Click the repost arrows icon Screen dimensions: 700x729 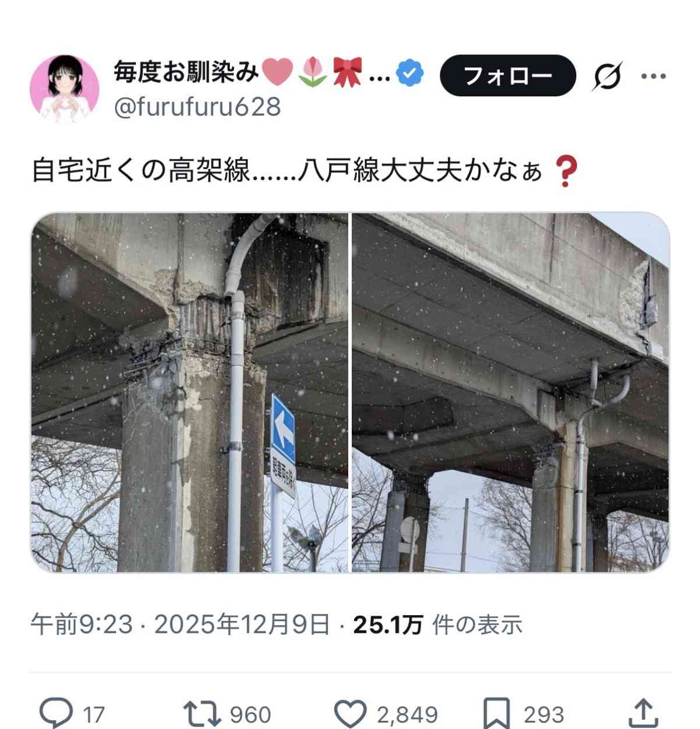[x=202, y=713]
